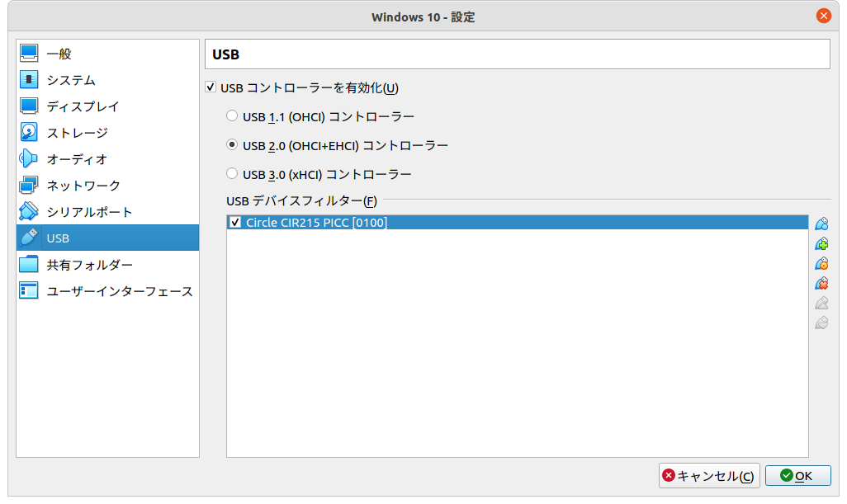
Task: Uncheck the Circle CIR215 PICC filter
Action: tap(237, 222)
